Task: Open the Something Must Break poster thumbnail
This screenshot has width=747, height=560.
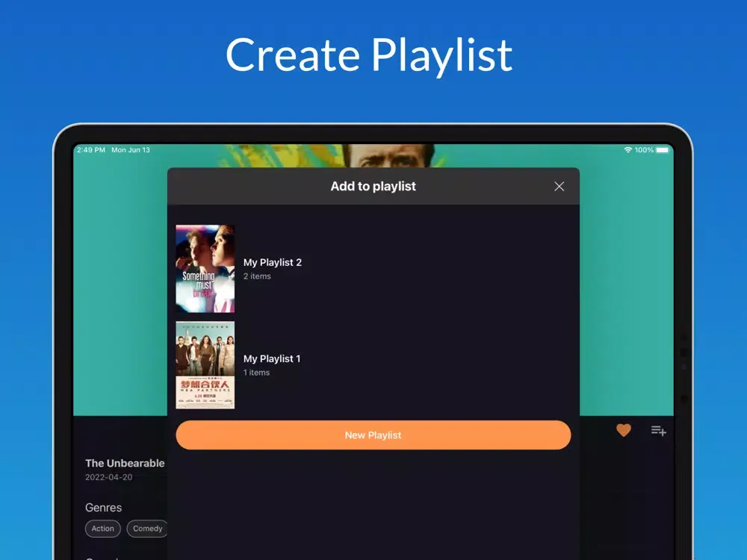Action: (205, 269)
